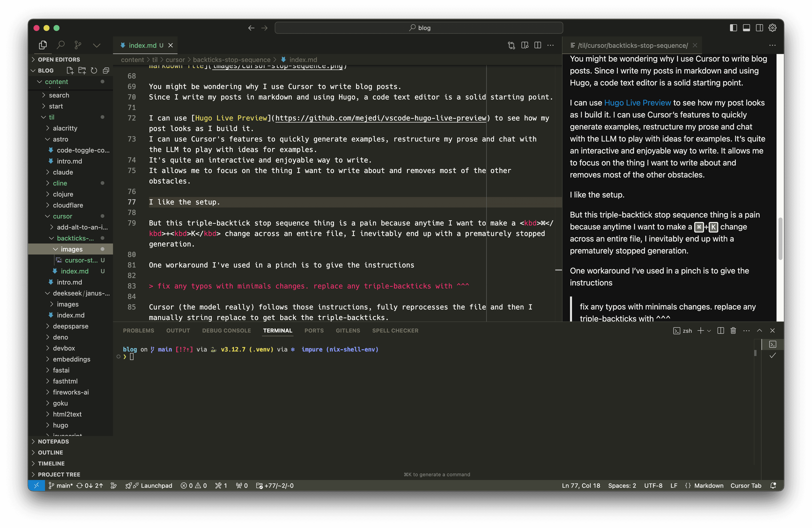Click Launchpad in status bar
Screen dimensions: 812x528
[149, 485]
